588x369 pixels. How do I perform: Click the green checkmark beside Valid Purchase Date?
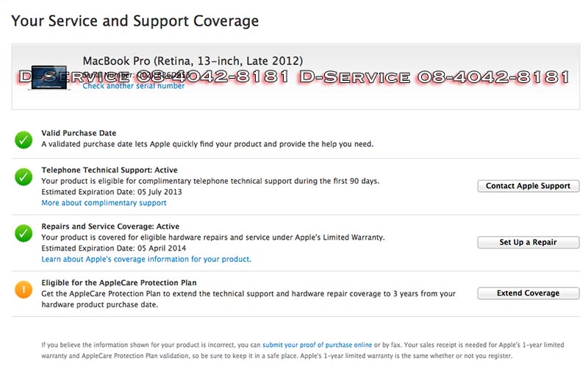(24, 139)
